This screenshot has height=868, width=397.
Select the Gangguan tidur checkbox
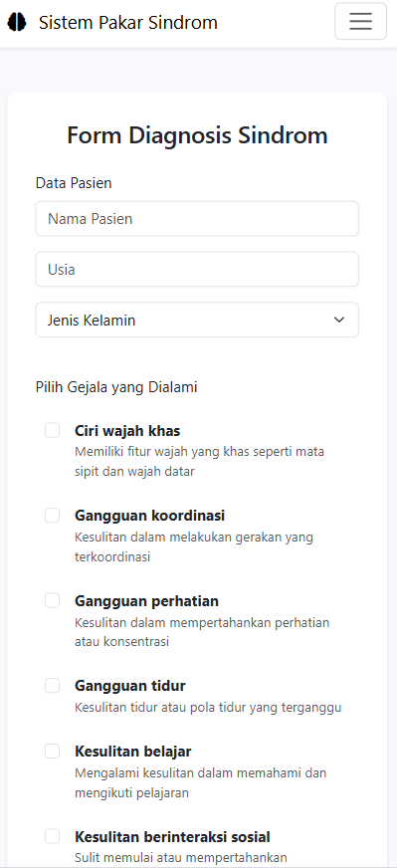point(52,686)
